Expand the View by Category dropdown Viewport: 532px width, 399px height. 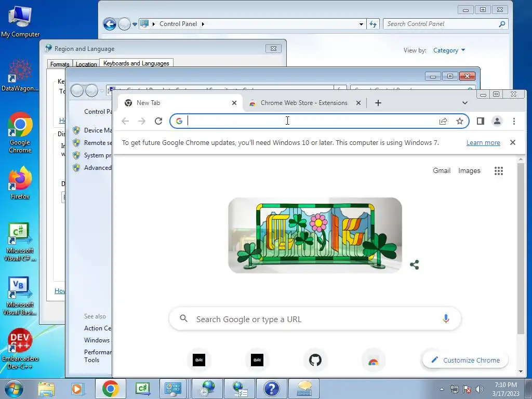449,50
